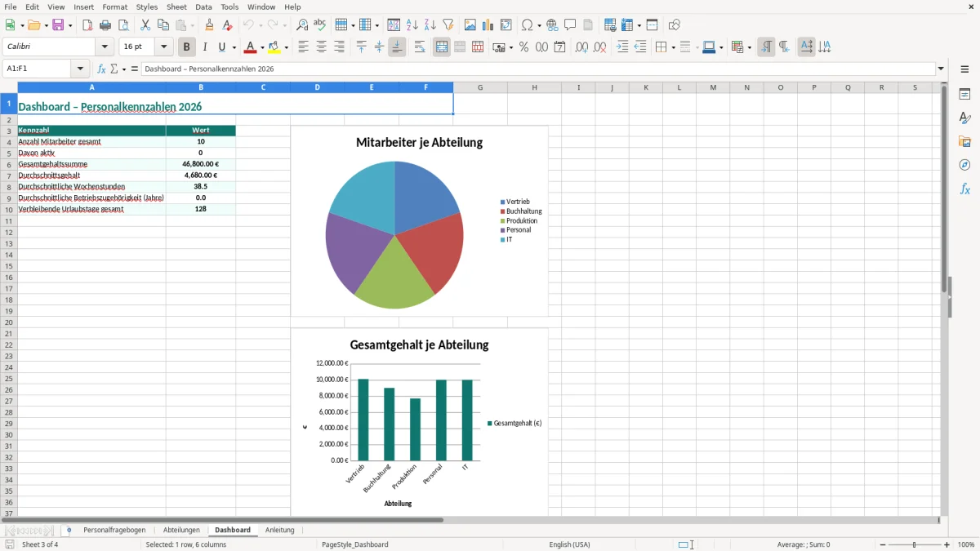Cut the selection with scissors icon
Viewport: 980px width, 551px height.
point(145,25)
